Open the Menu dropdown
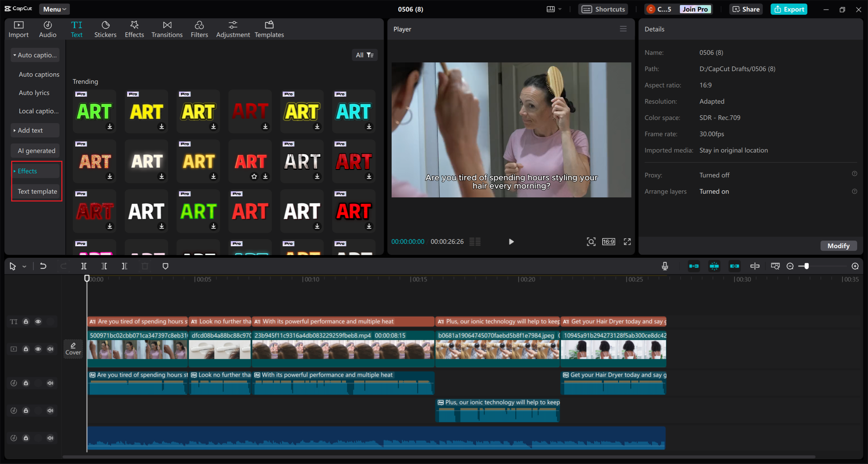This screenshot has height=464, width=868. [x=54, y=9]
